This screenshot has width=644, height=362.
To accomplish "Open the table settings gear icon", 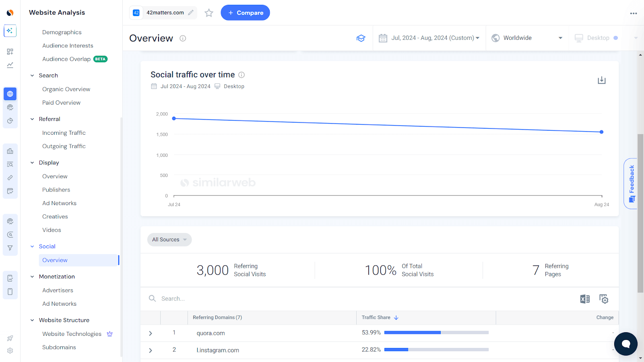I will tap(604, 299).
